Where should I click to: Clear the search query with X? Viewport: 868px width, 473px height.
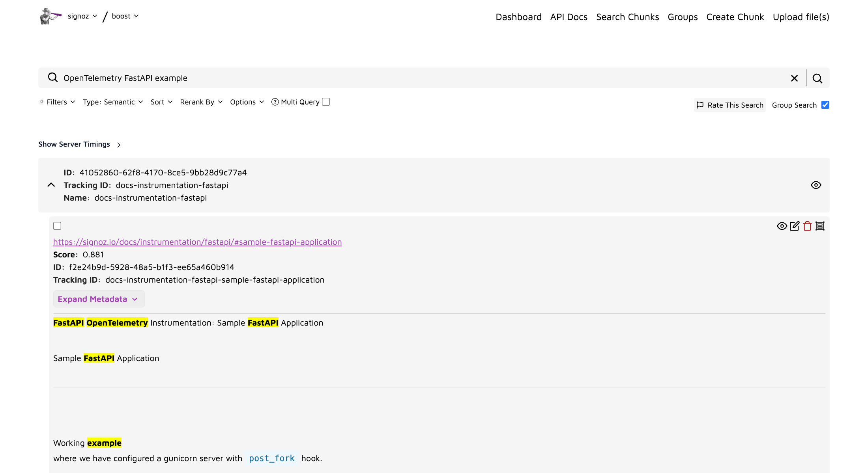click(x=794, y=78)
